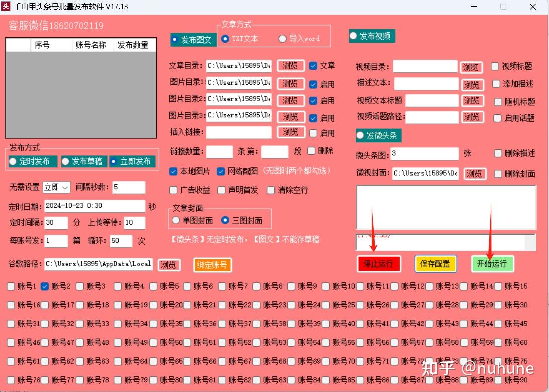Viewport: 549px width, 392px height.
Task: Browse for the 视频话题路径 topic path
Action: 471,117
